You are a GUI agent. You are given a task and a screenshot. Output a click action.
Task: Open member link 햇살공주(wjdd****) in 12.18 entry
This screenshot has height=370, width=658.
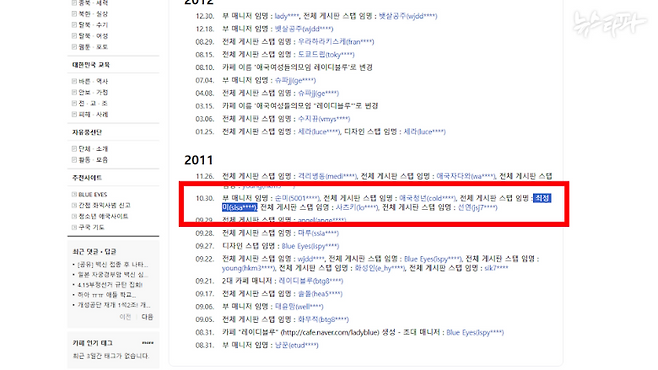(304, 29)
